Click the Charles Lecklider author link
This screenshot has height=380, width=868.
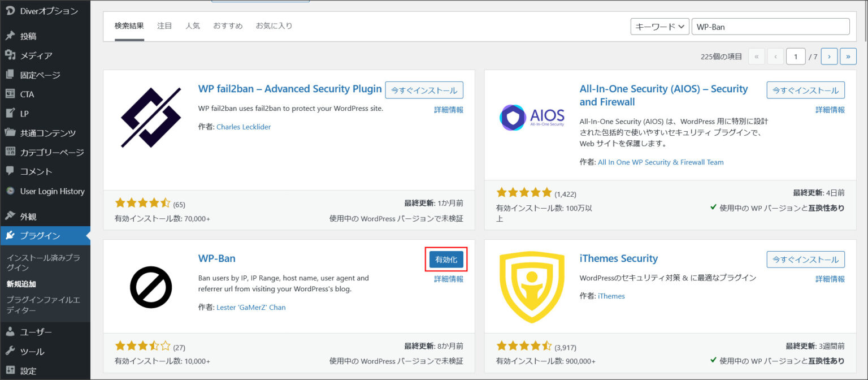coord(244,127)
